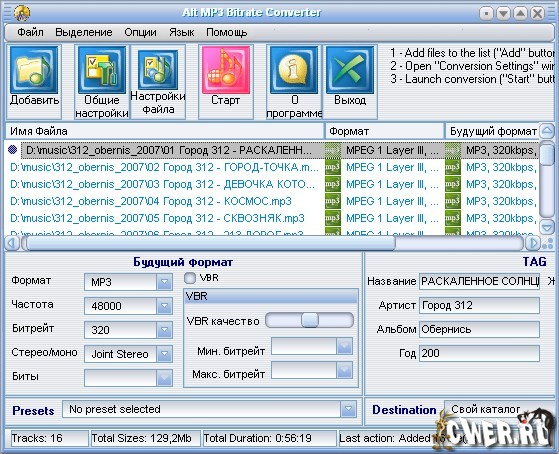Viewport: 559px width, 454px height.
Task: Click the Добавить (Add files) toolbar icon
Action: [x=34, y=70]
